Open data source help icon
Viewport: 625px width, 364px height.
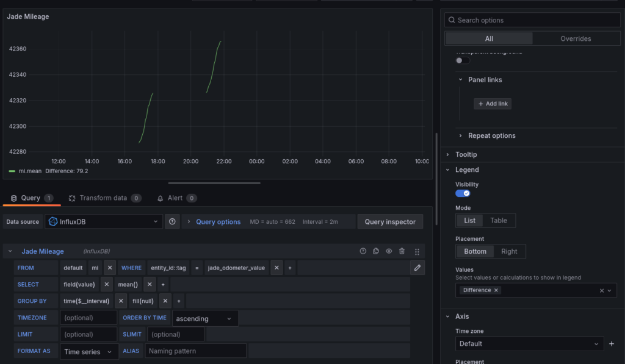point(173,222)
